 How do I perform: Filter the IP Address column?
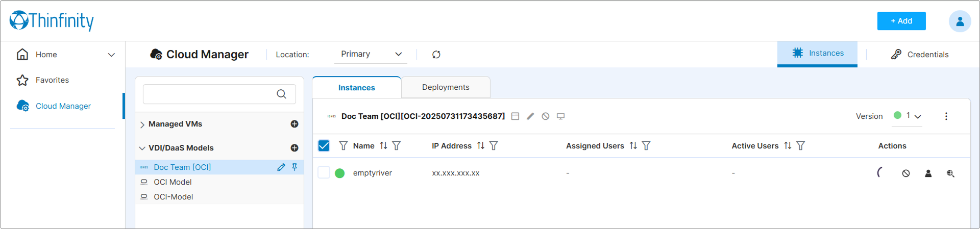[x=494, y=146]
